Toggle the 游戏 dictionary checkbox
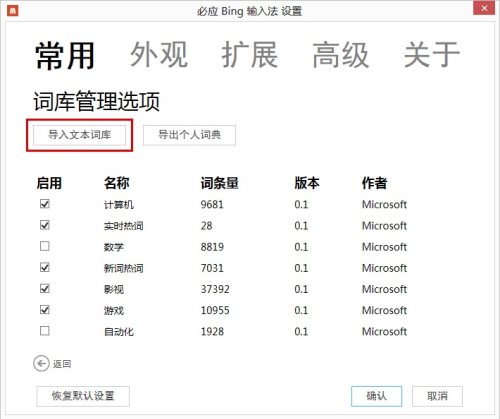Screen dimensions: 500x419 click(x=45, y=310)
